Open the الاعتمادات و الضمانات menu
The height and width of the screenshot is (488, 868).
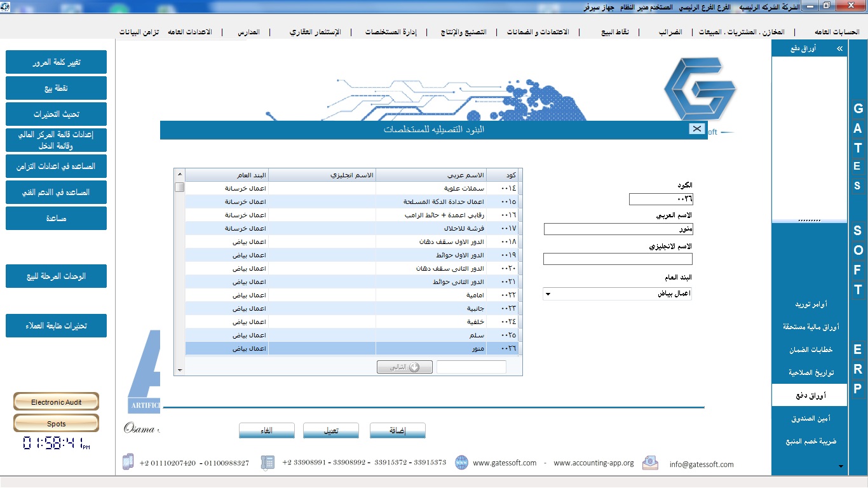tap(538, 32)
